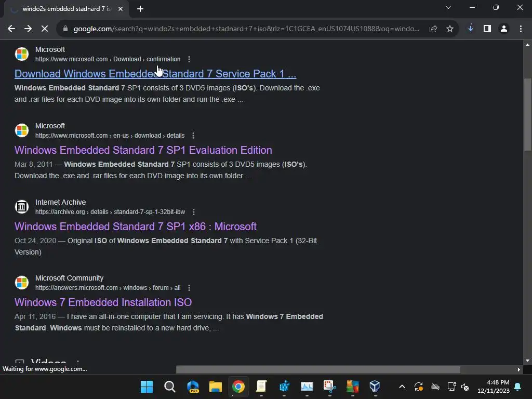Open the performance graph app in taskbar

tap(307, 387)
